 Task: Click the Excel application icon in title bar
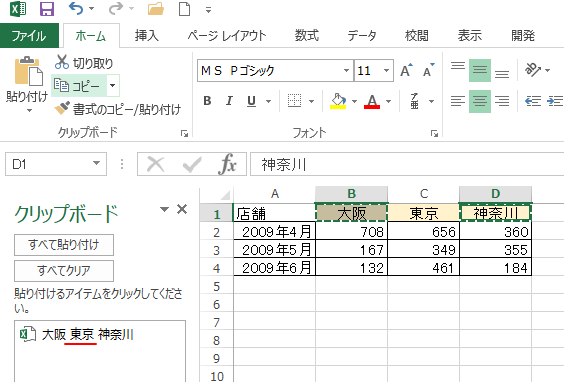click(x=18, y=9)
